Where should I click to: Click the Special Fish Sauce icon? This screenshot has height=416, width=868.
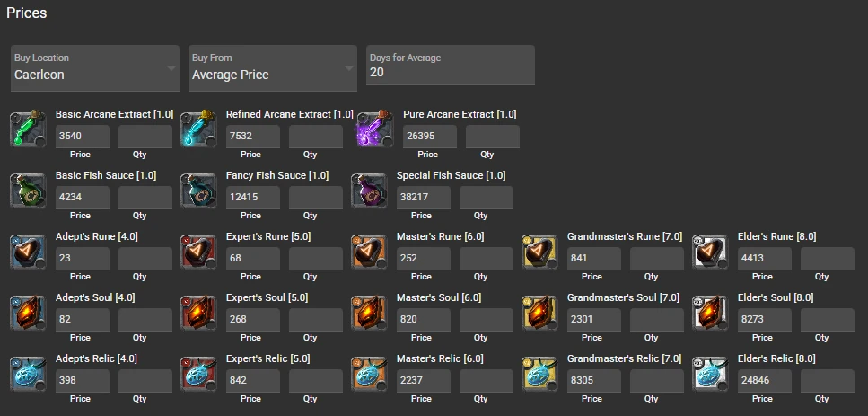click(x=368, y=190)
